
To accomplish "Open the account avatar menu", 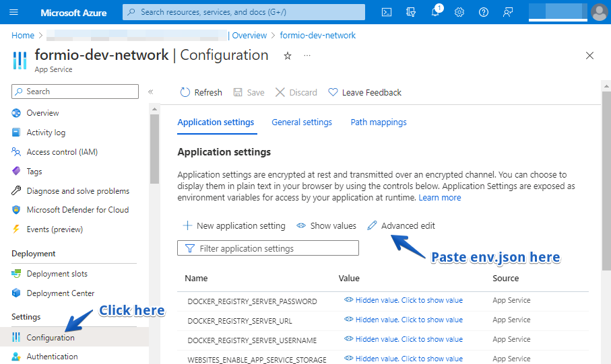I will [x=599, y=12].
